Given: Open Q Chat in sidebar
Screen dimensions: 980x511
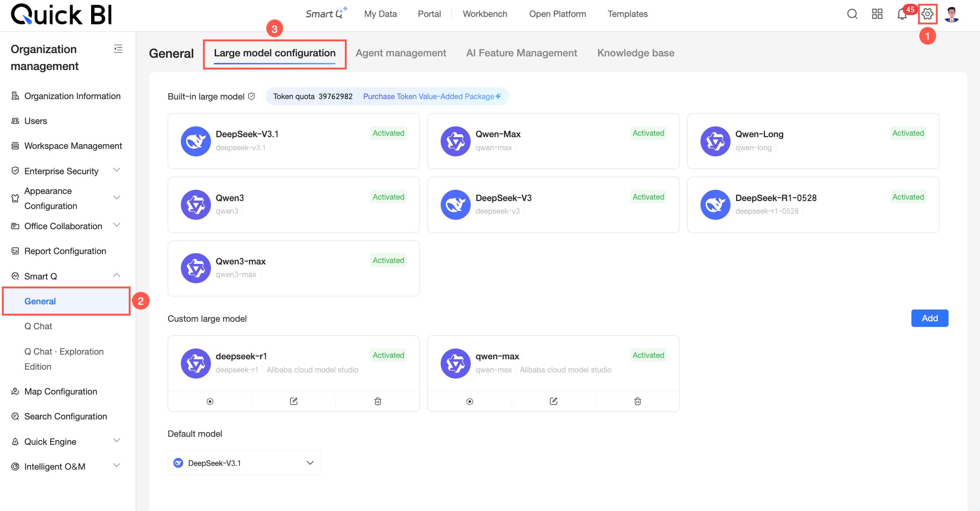Looking at the screenshot, I should [x=38, y=326].
